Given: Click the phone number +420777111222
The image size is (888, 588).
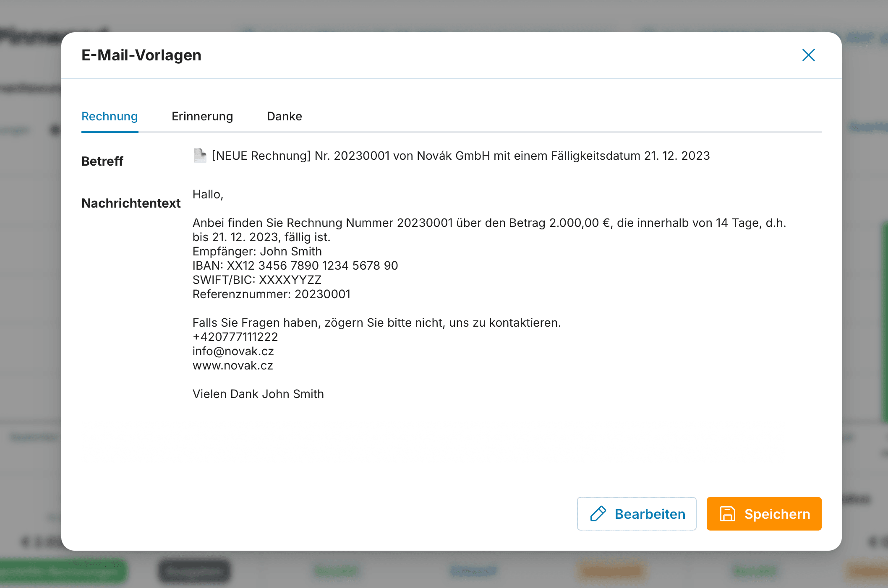Looking at the screenshot, I should (235, 337).
